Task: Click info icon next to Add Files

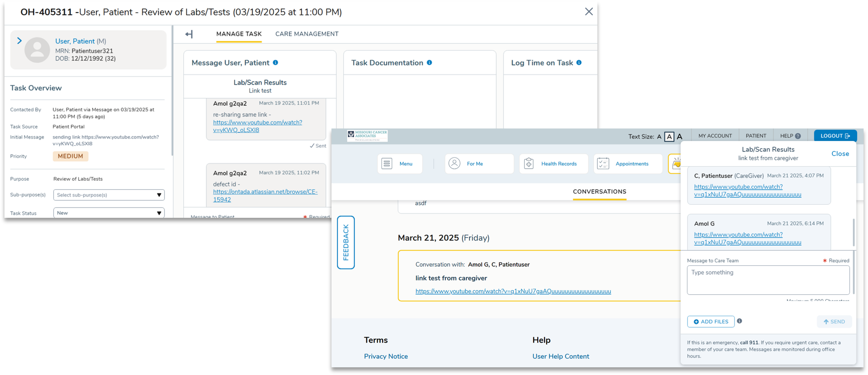Action: (x=739, y=321)
